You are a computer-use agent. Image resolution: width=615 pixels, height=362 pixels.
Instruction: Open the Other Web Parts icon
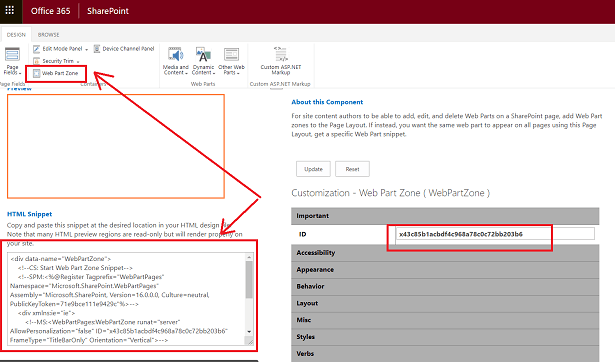[x=231, y=55]
